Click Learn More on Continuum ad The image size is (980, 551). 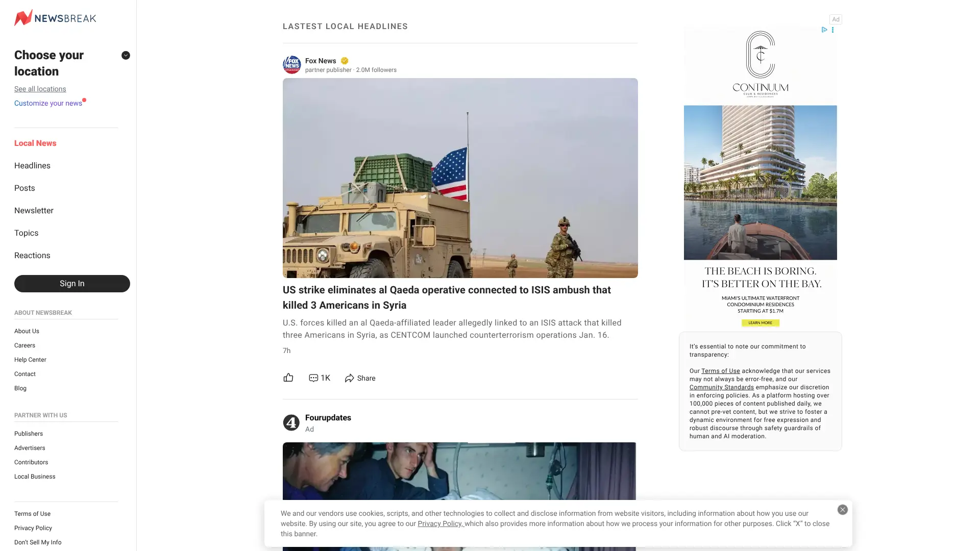click(x=761, y=323)
